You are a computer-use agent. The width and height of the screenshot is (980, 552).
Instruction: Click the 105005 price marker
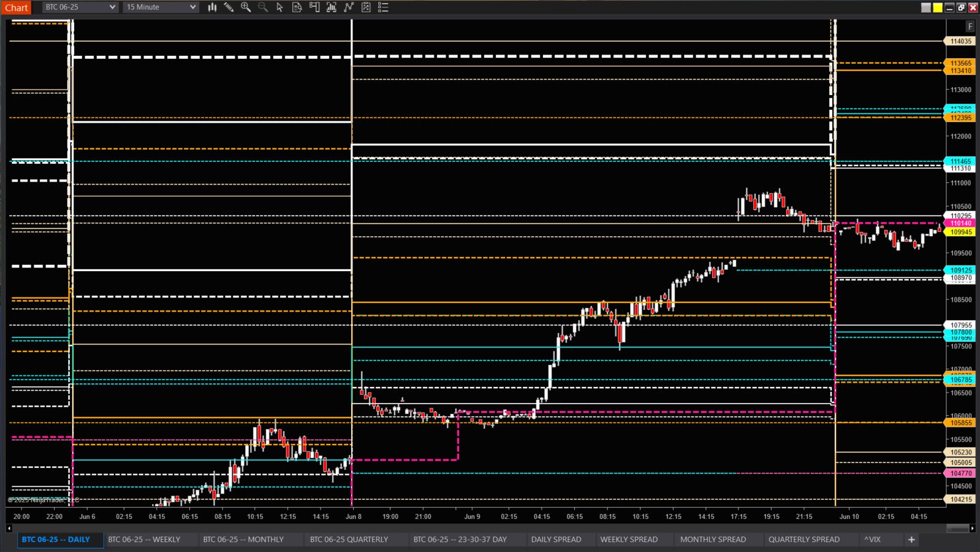[x=960, y=463]
